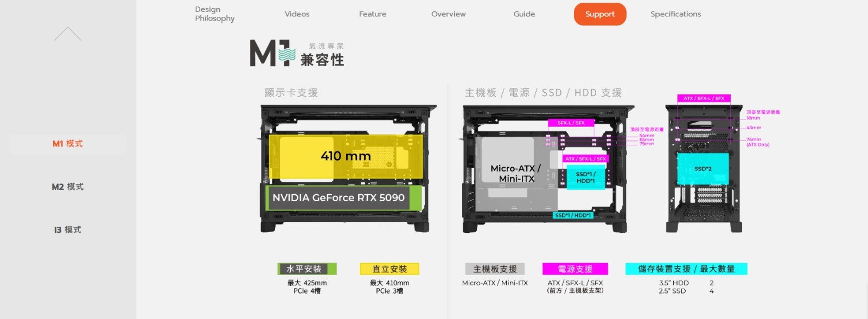Select the M1 模式 sidebar item
868x319 pixels.
[68, 144]
